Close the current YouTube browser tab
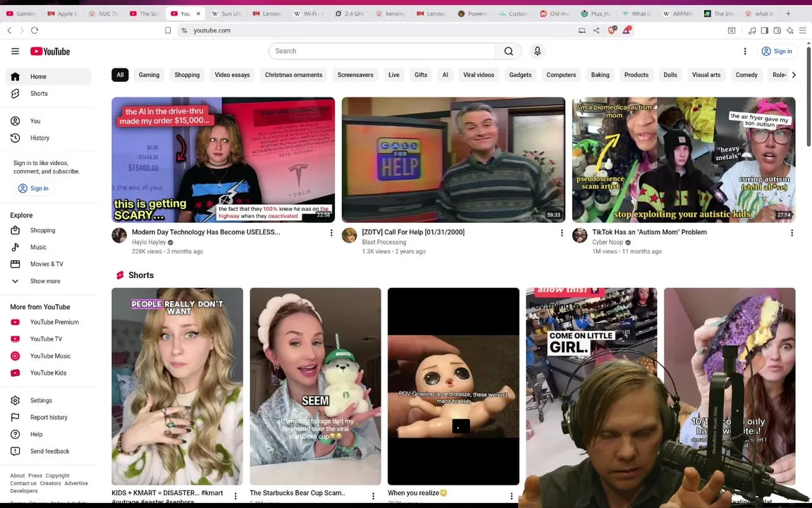812x508 pixels. (x=198, y=14)
